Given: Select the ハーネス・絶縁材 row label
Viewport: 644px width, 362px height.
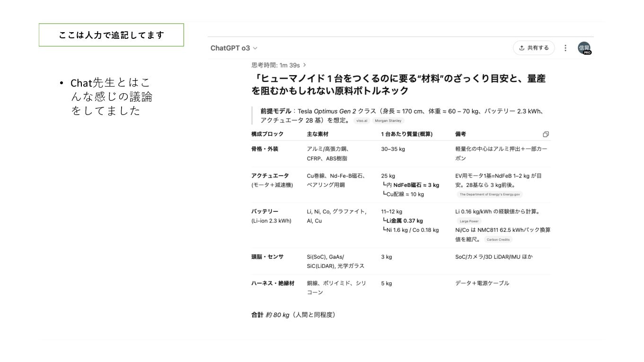Looking at the screenshot, I should coord(273,283).
